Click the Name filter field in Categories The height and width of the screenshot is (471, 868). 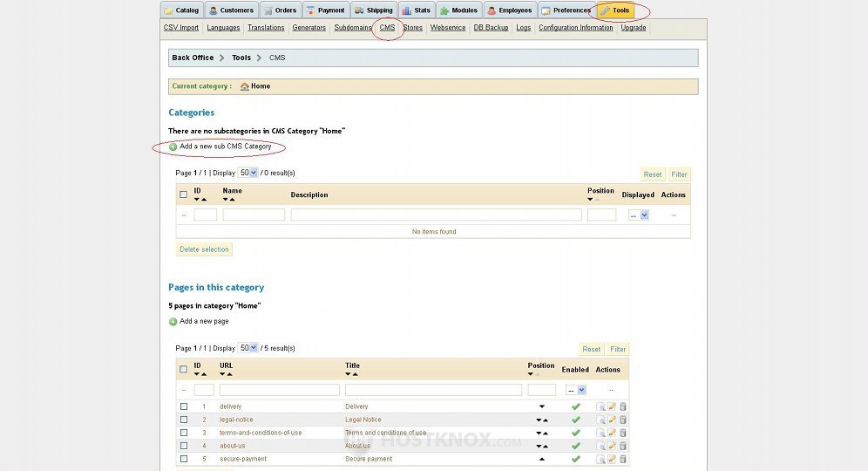[254, 215]
